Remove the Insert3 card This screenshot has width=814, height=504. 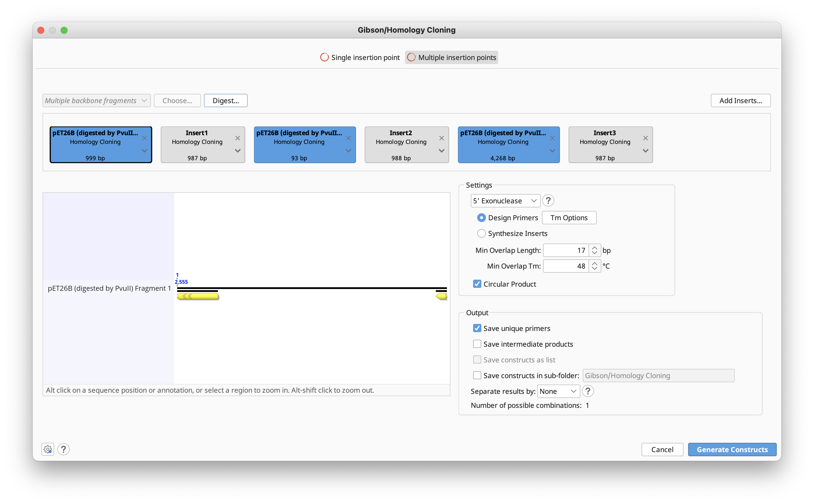pos(645,138)
